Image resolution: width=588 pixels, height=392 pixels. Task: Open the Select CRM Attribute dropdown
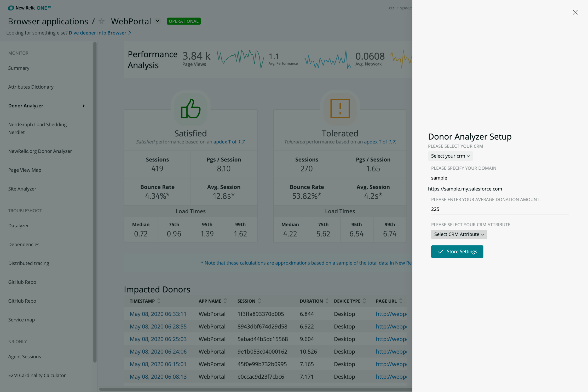click(459, 234)
